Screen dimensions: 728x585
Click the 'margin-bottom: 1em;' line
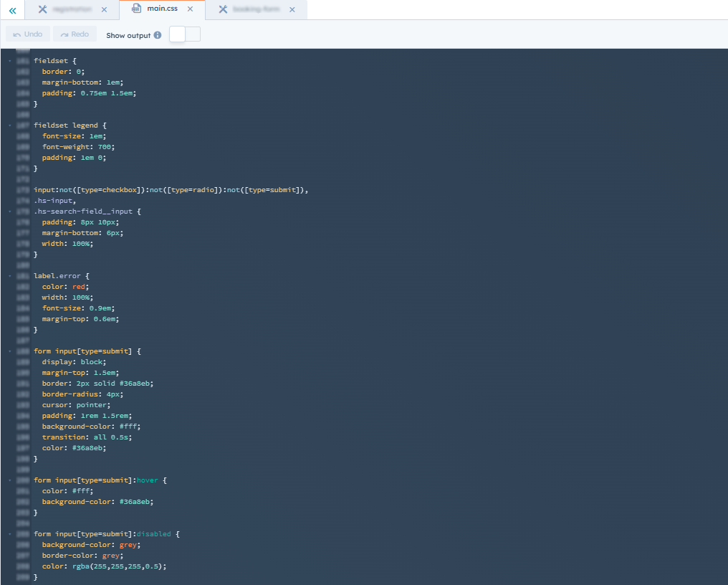[x=82, y=82]
